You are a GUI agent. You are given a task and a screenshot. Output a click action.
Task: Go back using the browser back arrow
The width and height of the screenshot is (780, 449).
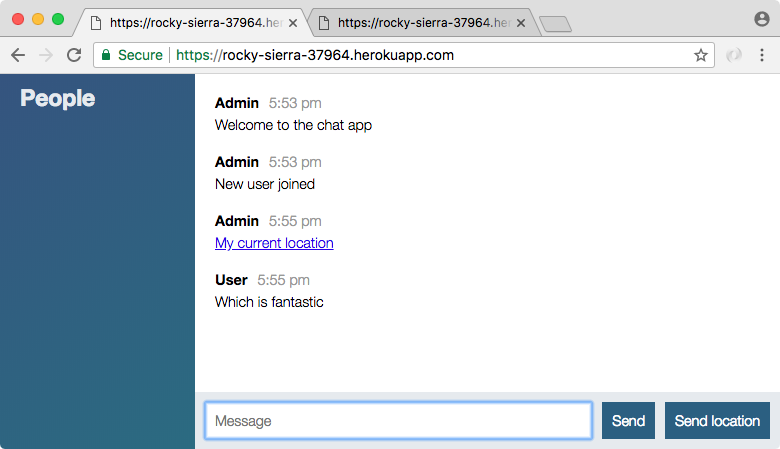(18, 55)
